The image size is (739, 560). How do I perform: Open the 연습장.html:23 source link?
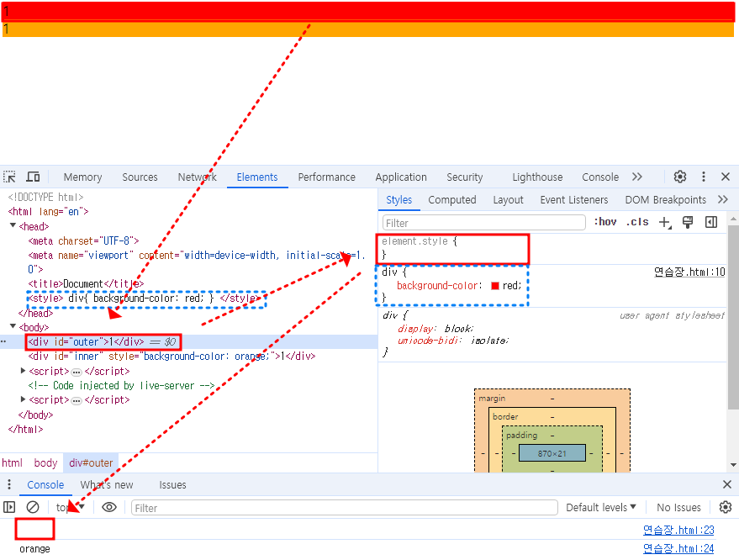(x=678, y=531)
